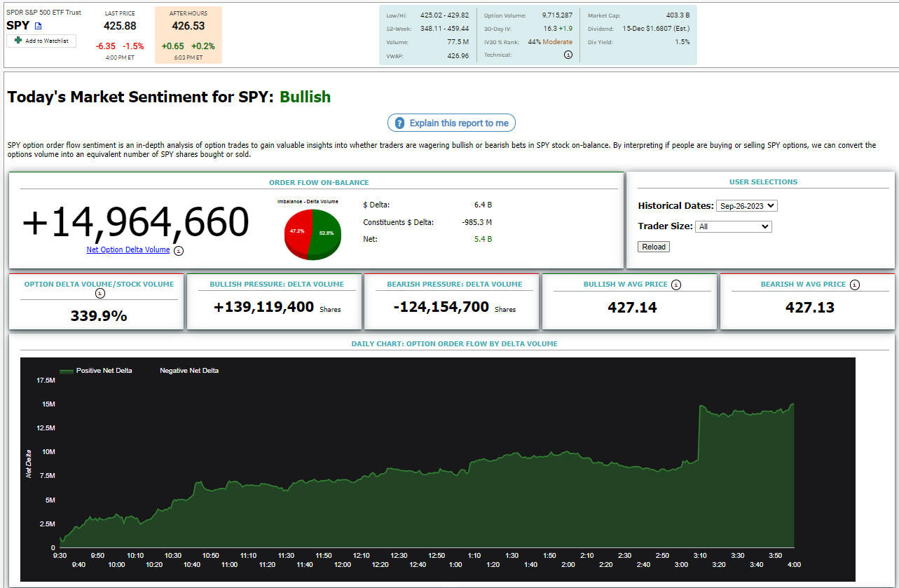Click User Selections panel heading
The height and width of the screenshot is (588, 899).
763,182
